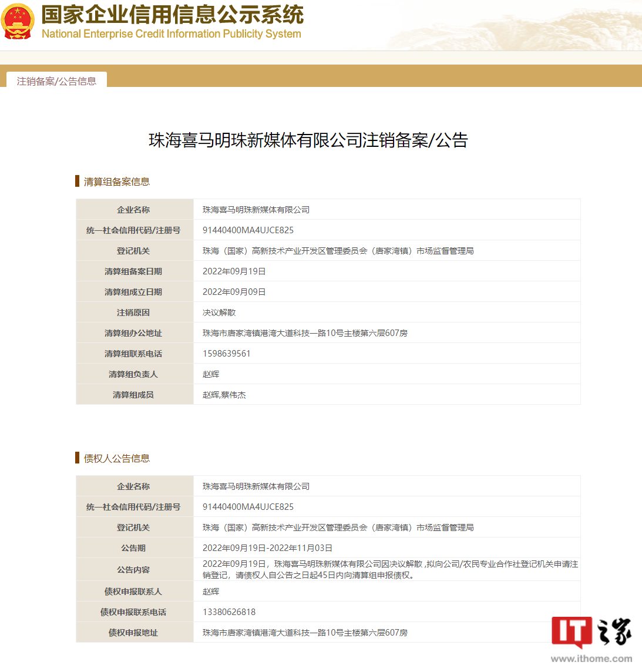Click the phone number 1598639561
The width and height of the screenshot is (642, 672).
point(226,354)
